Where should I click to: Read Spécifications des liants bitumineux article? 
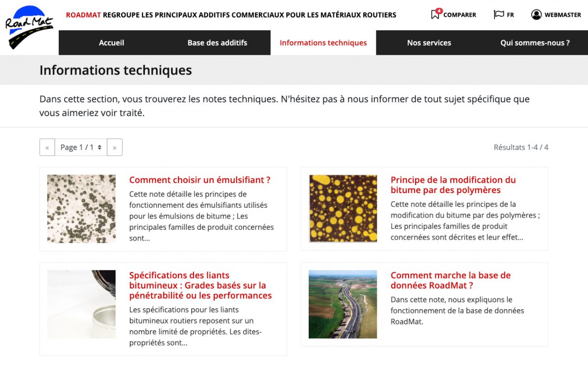pos(200,285)
